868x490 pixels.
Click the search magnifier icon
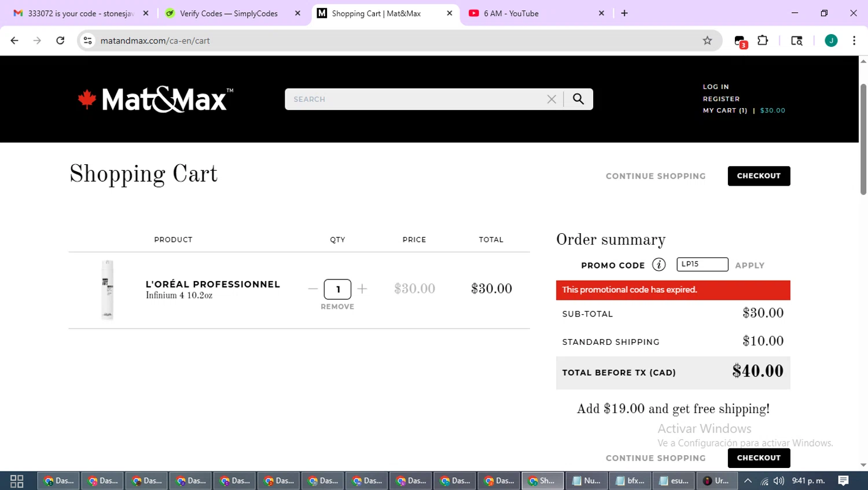tap(578, 99)
